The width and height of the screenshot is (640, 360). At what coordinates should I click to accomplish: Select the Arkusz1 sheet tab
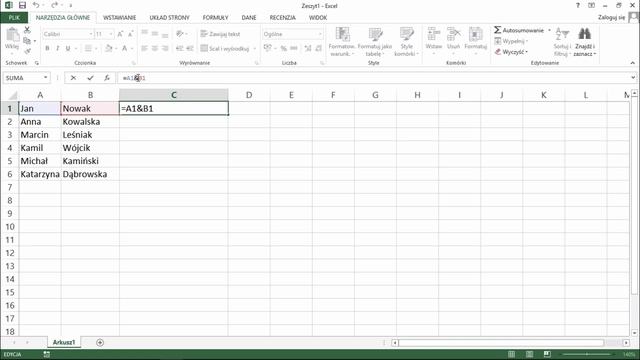pos(64,342)
